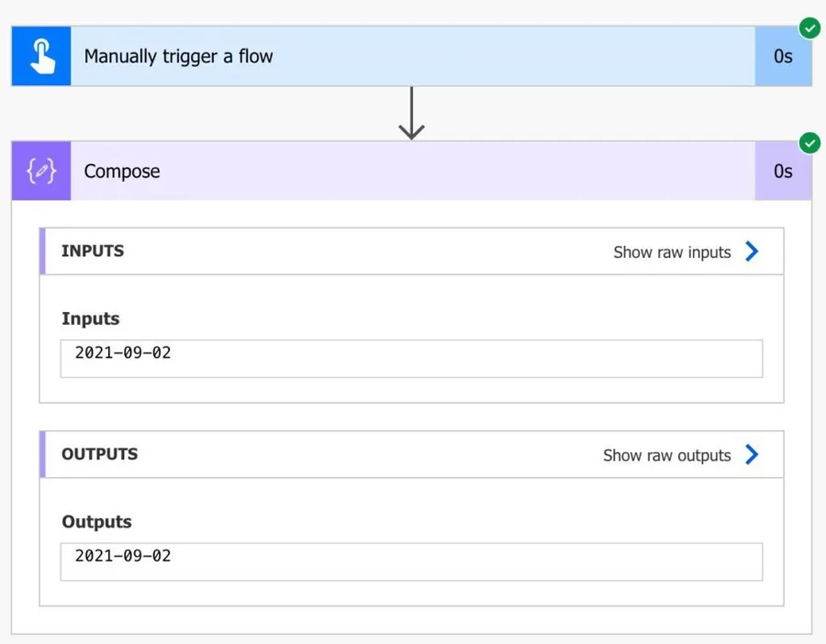Click the bold Inputs field label
This screenshot has height=644, width=826.
(x=90, y=318)
